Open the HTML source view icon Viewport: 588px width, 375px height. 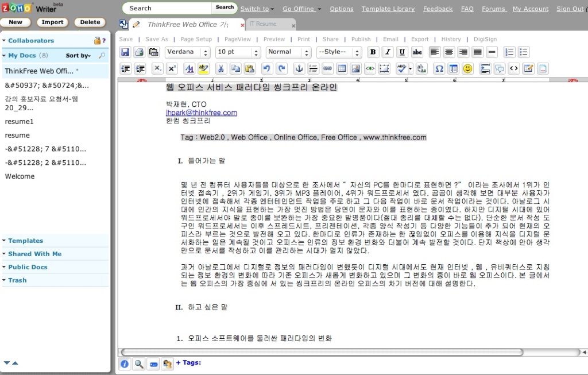(x=514, y=68)
